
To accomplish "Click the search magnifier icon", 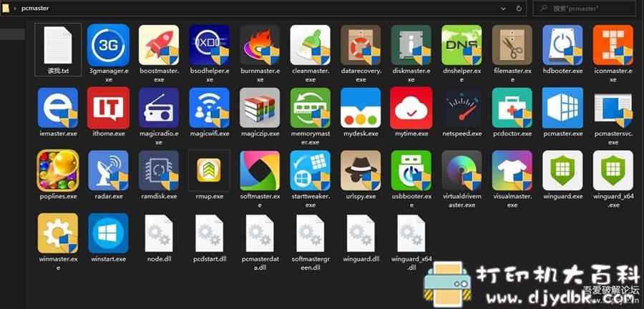I will 544,8.
